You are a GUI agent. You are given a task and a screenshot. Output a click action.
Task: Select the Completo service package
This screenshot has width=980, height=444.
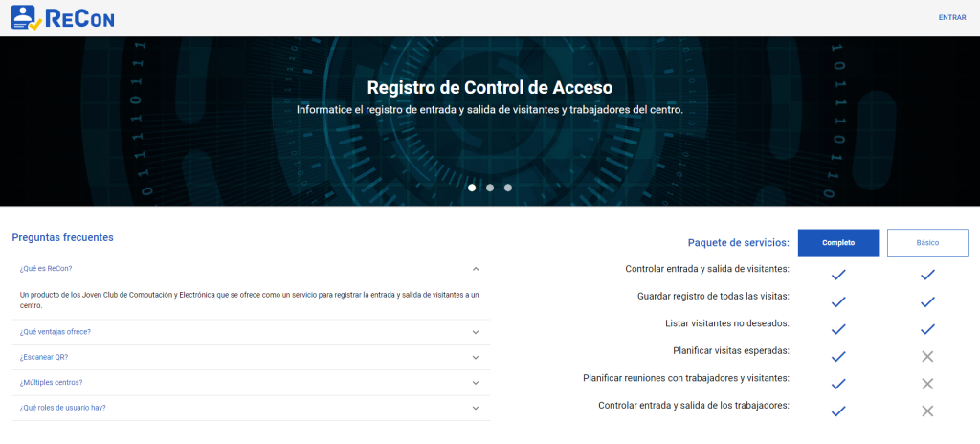(x=838, y=243)
